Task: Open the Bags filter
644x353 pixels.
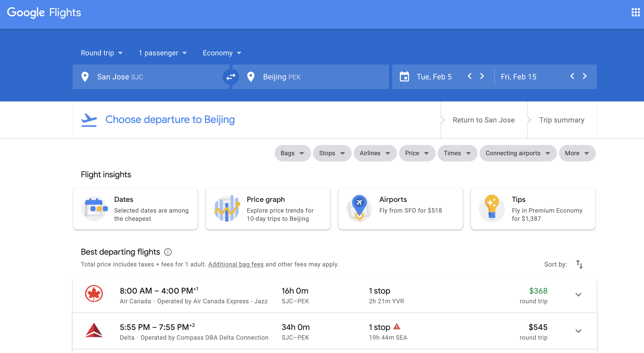Action: pyautogui.click(x=293, y=153)
